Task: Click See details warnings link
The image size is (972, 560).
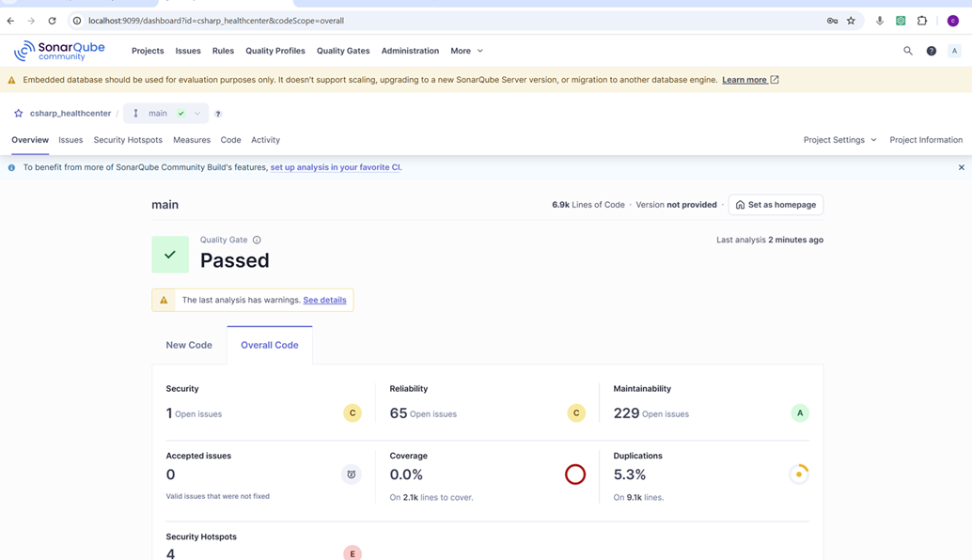Action: (x=325, y=300)
